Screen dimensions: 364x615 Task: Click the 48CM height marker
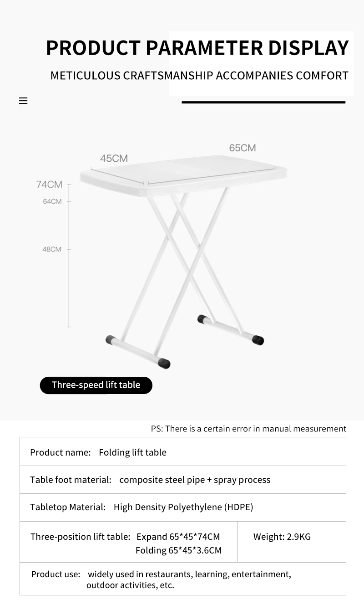(x=52, y=249)
